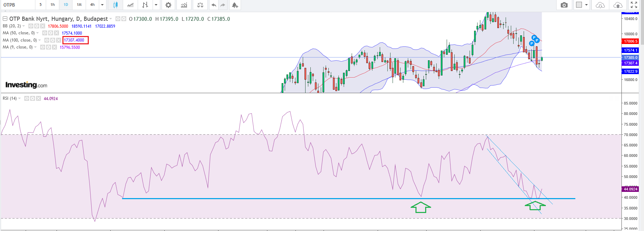Image resolution: width=644 pixels, height=231 pixels.
Task: Select the candlestick chart style icon
Action: pos(115,5)
